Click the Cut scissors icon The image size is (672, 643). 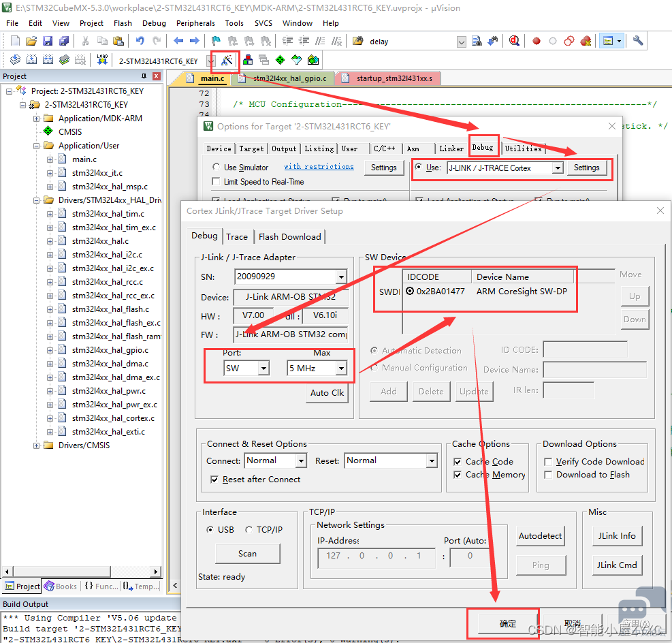(85, 41)
